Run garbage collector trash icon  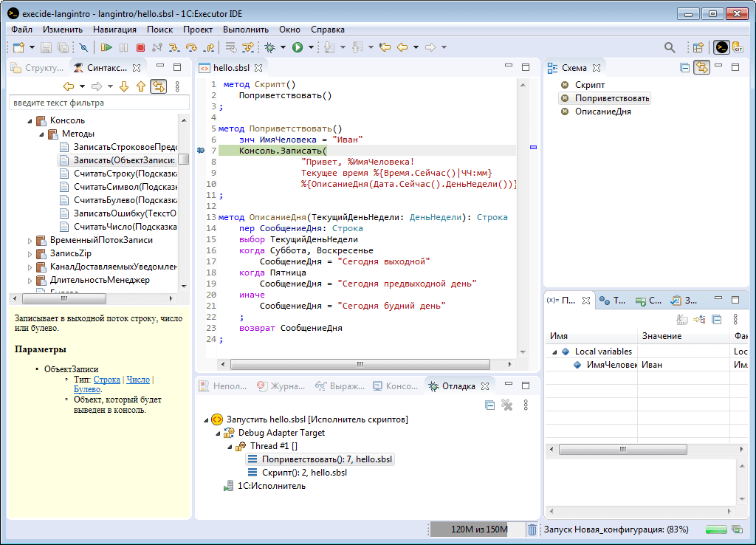click(532, 529)
